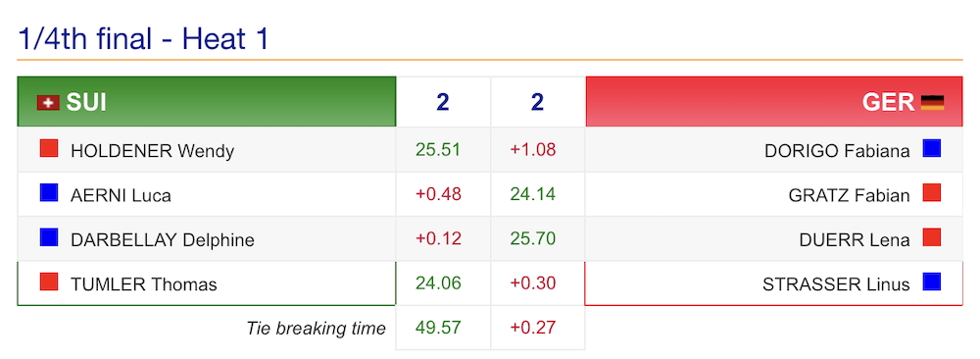
Task: Click the +0.27 tie breaking difference
Action: point(533,328)
